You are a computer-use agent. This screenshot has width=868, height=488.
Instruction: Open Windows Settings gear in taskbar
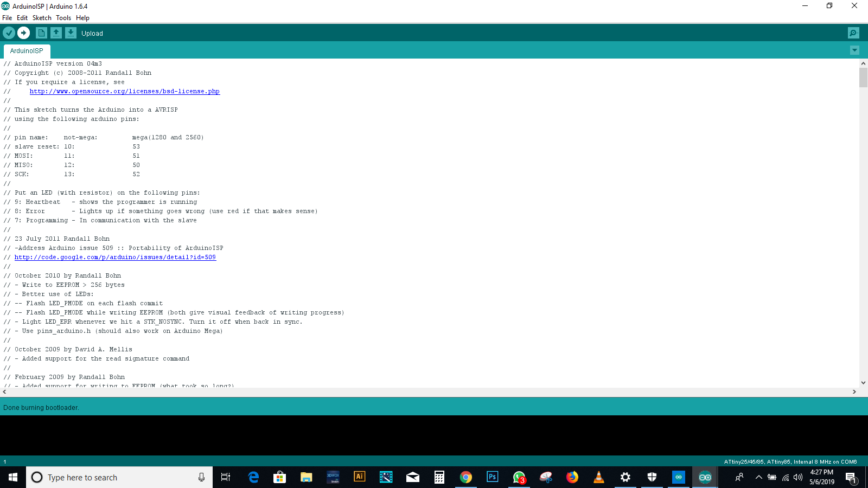(626, 477)
